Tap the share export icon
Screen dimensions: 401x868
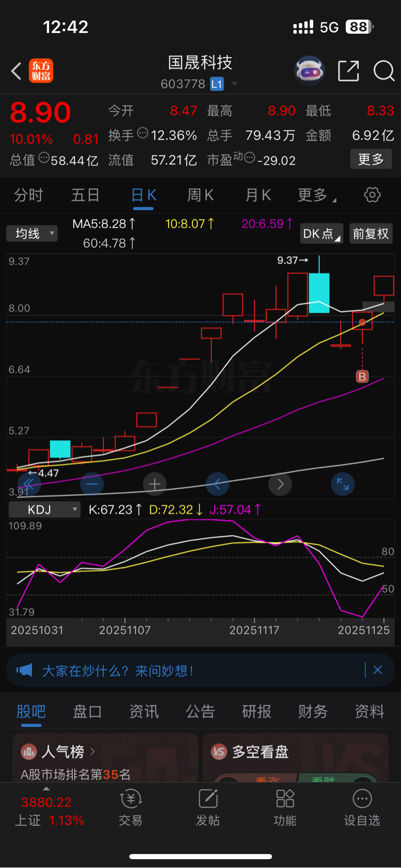click(x=348, y=70)
